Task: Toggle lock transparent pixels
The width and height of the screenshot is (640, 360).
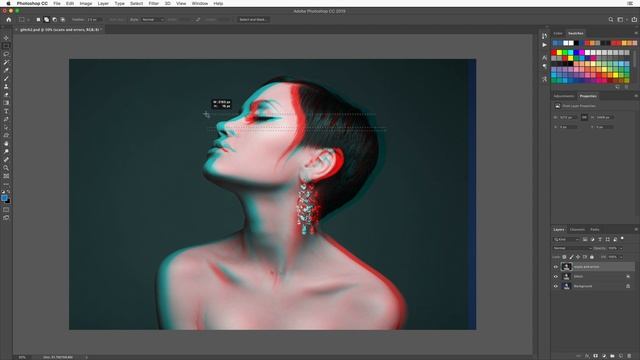Action: click(564, 257)
